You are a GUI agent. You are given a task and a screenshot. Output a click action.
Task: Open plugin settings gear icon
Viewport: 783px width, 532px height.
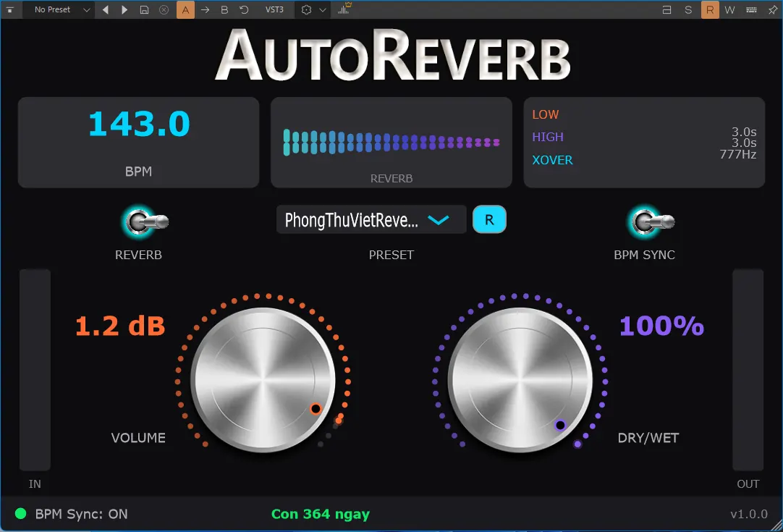pyautogui.click(x=307, y=9)
